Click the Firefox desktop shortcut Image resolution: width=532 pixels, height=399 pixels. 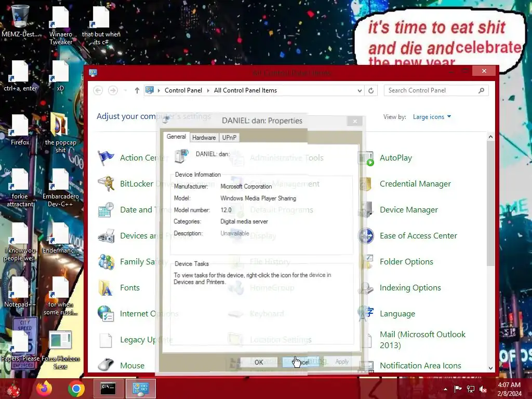[x=20, y=131]
